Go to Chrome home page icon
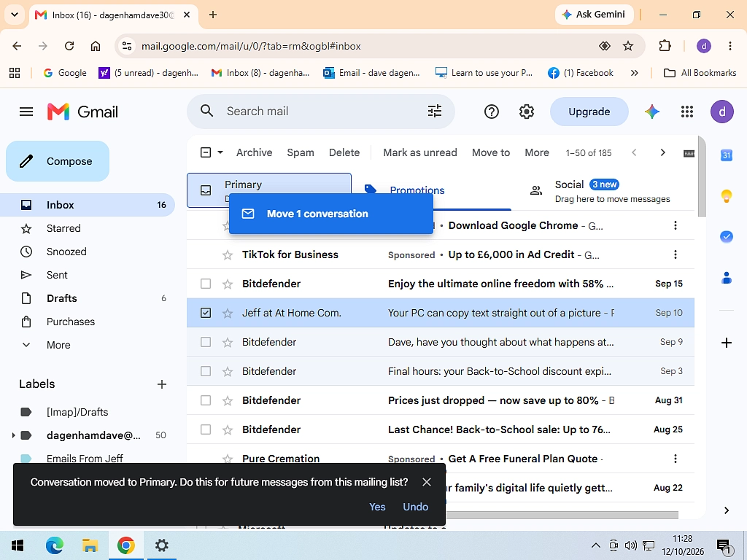 (x=96, y=46)
